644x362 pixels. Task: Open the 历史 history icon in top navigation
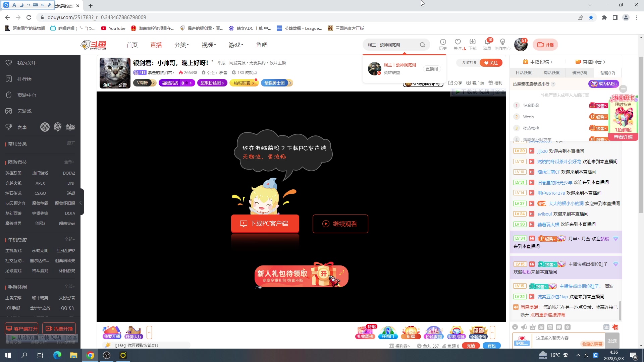[443, 44]
